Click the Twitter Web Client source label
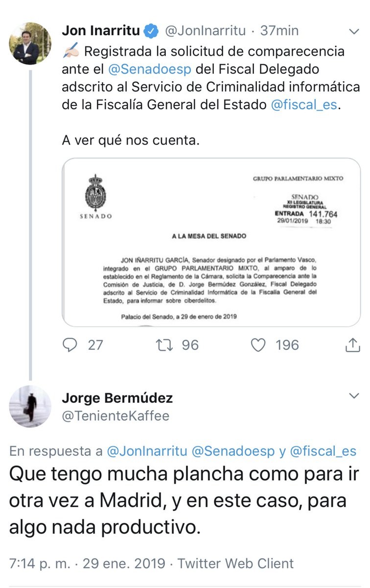 (x=235, y=563)
